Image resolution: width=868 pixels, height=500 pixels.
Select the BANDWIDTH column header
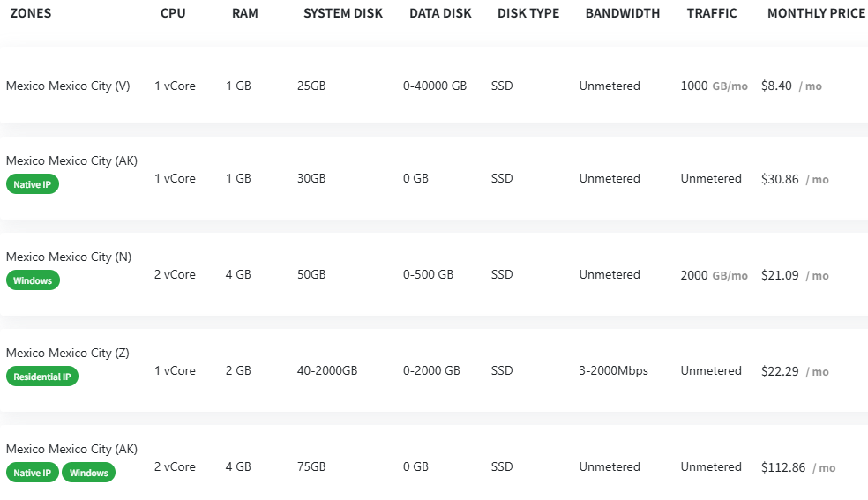tap(623, 13)
